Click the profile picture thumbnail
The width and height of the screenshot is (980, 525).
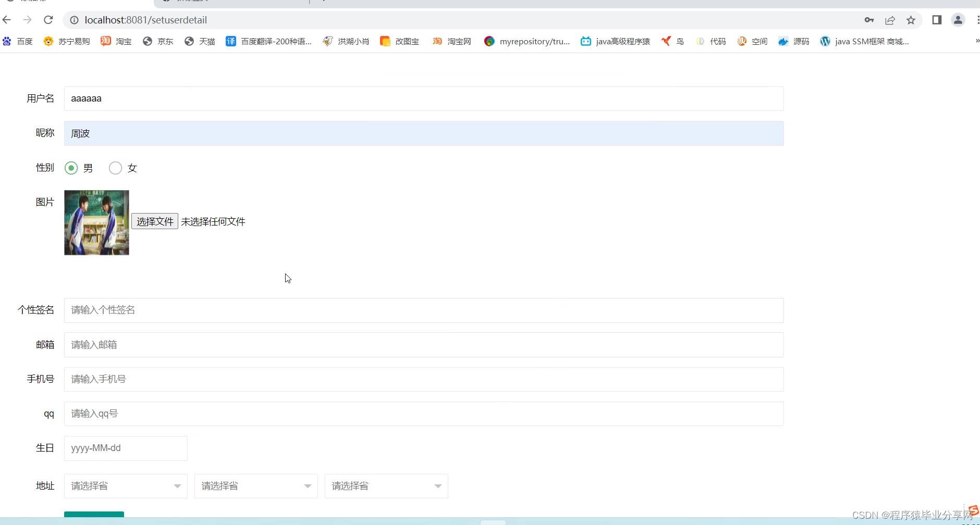(96, 222)
